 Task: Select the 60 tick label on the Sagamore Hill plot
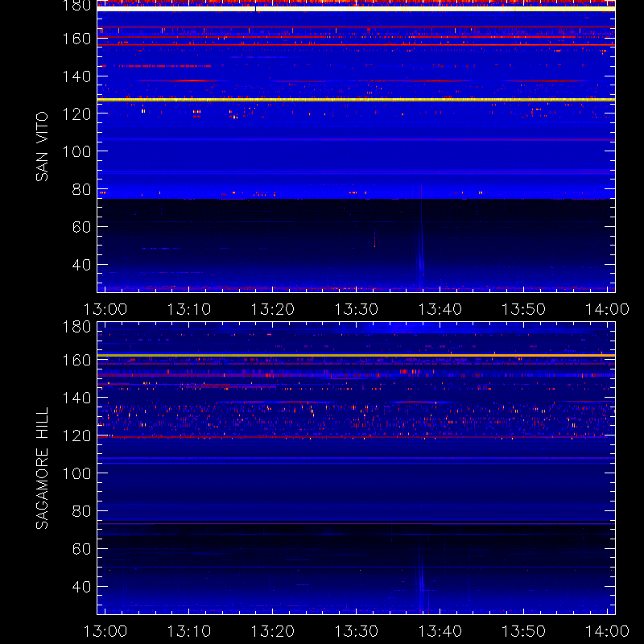pos(81,549)
